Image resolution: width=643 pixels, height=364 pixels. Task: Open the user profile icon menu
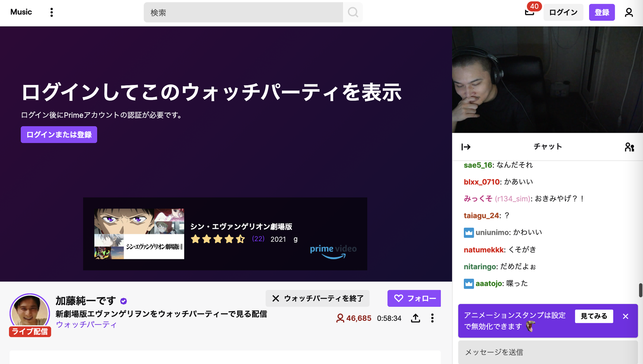[629, 12]
